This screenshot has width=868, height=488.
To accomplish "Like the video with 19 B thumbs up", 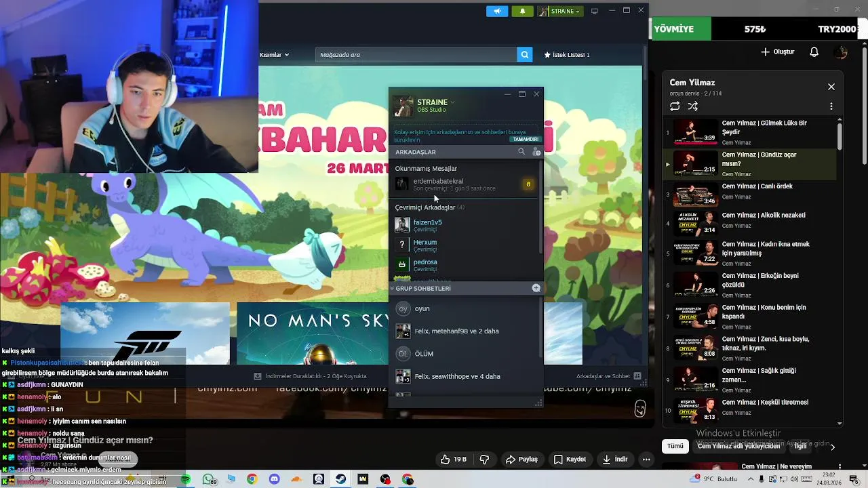I will (454, 460).
